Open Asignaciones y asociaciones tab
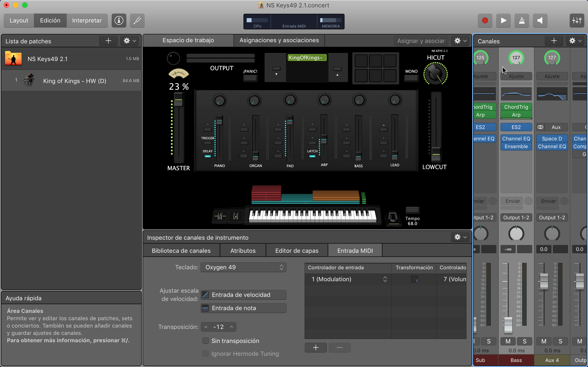The height and width of the screenshot is (367, 588). (x=279, y=40)
